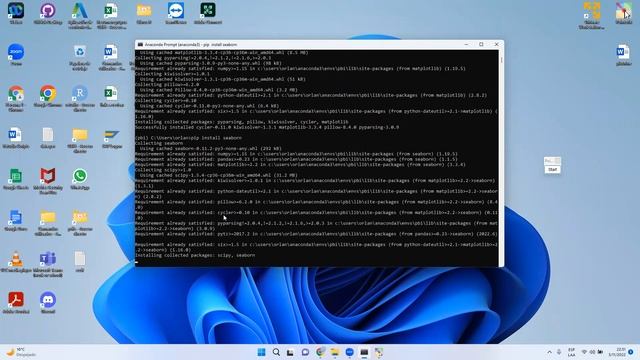Open the ESP language switcher
Viewport: 640px width, 360px height.
[x=571, y=352]
